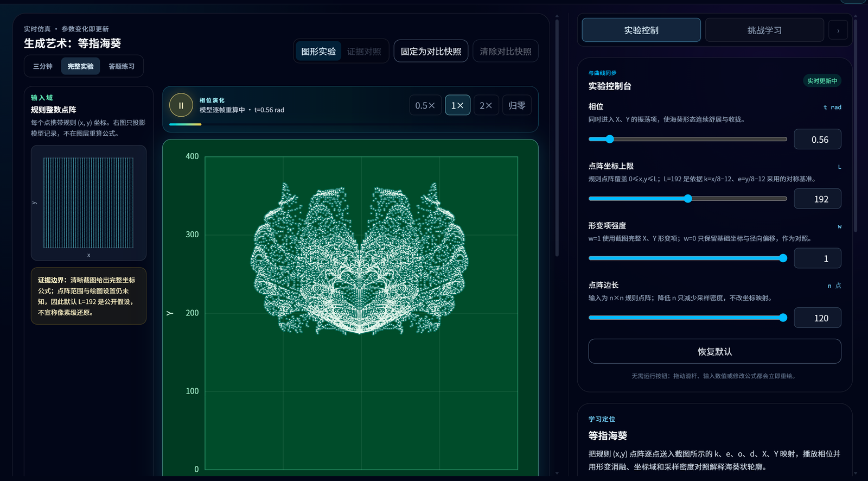
Task: Click 固定为对比快照 button
Action: point(431,52)
